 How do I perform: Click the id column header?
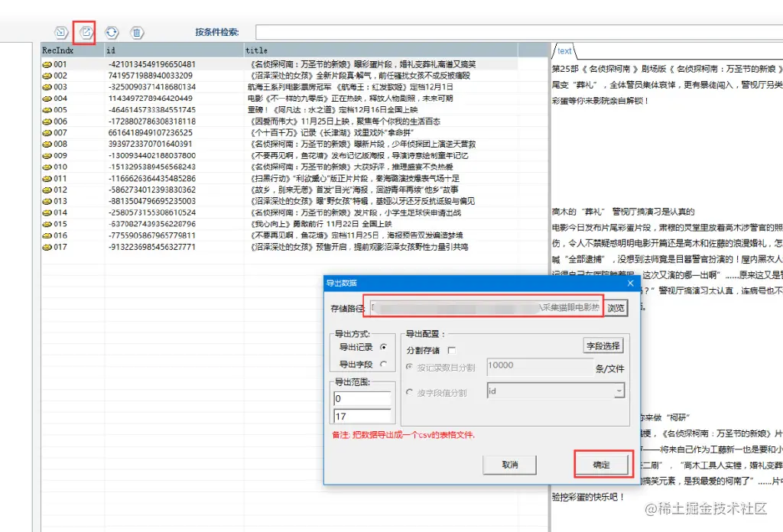(174, 50)
